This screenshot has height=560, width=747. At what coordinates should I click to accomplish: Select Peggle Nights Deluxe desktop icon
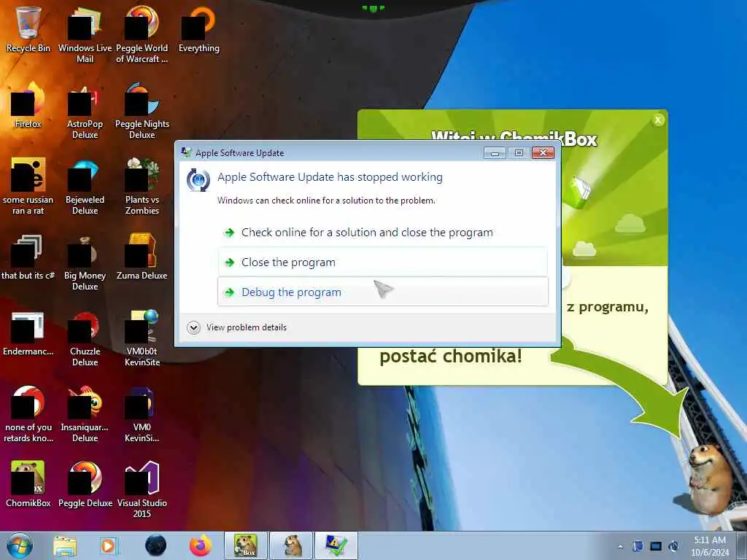[142, 111]
